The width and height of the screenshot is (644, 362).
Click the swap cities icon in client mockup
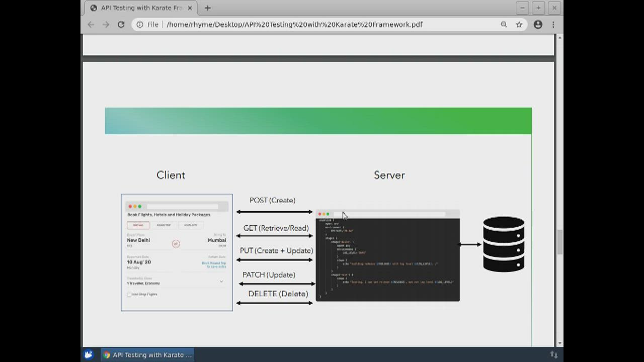coord(176,243)
